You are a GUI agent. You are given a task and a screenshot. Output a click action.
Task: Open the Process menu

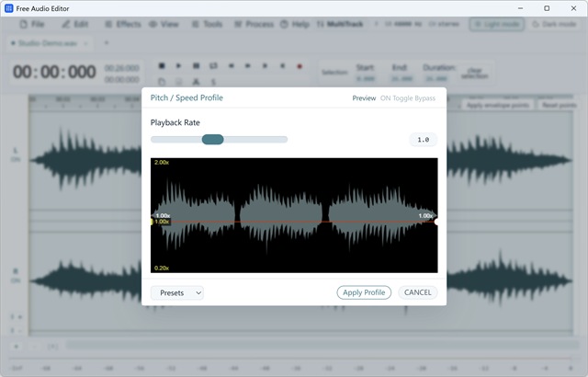click(x=254, y=25)
